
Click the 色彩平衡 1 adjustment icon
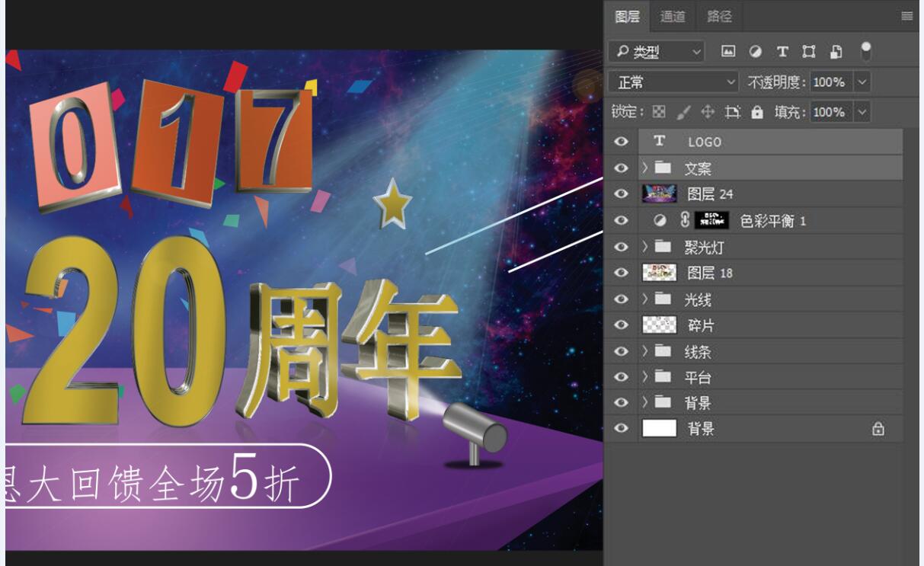point(660,220)
